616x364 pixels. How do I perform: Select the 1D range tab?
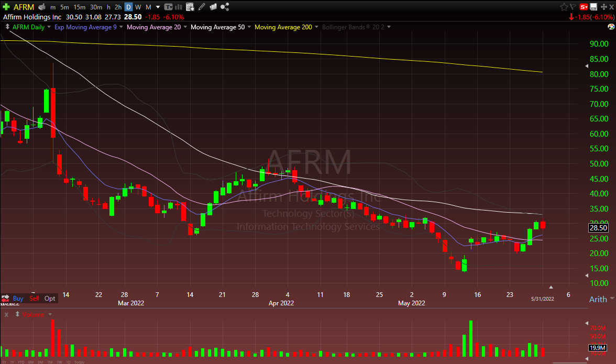[68, 362]
